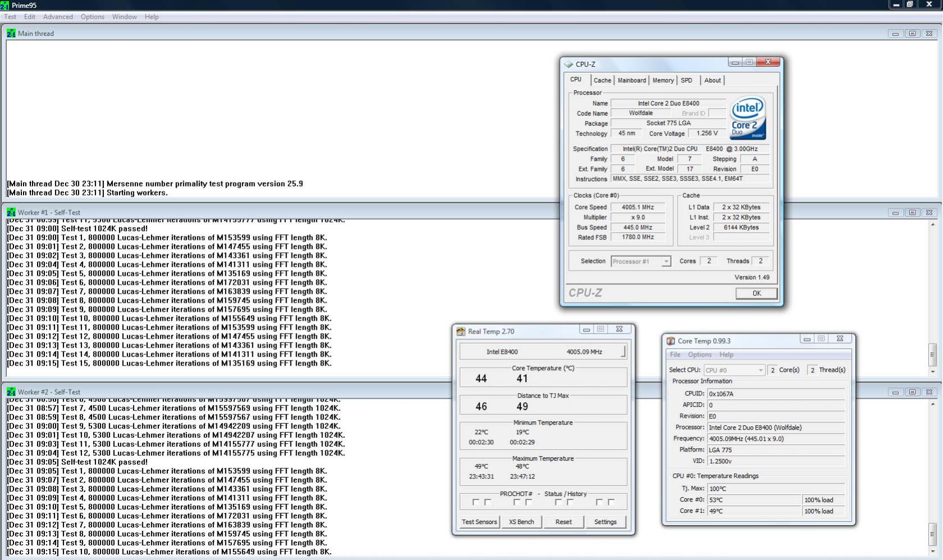Open the Edit menu in Prime95

coord(30,17)
